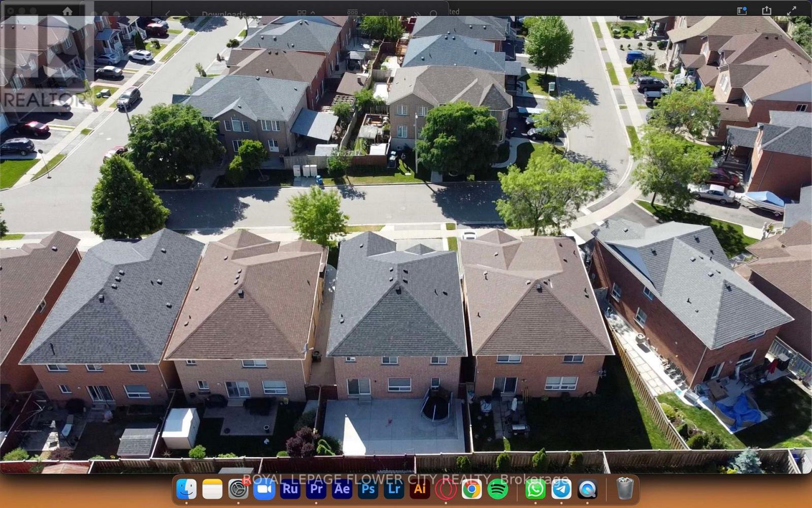812x508 pixels.
Task: Open Google Chrome from the Dock
Action: [x=471, y=489]
